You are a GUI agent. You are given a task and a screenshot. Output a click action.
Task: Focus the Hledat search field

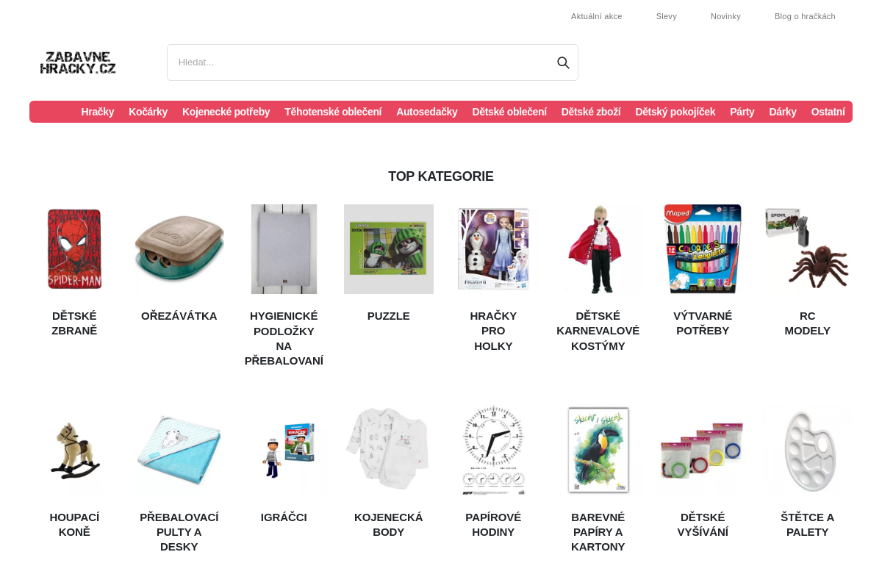(360, 62)
